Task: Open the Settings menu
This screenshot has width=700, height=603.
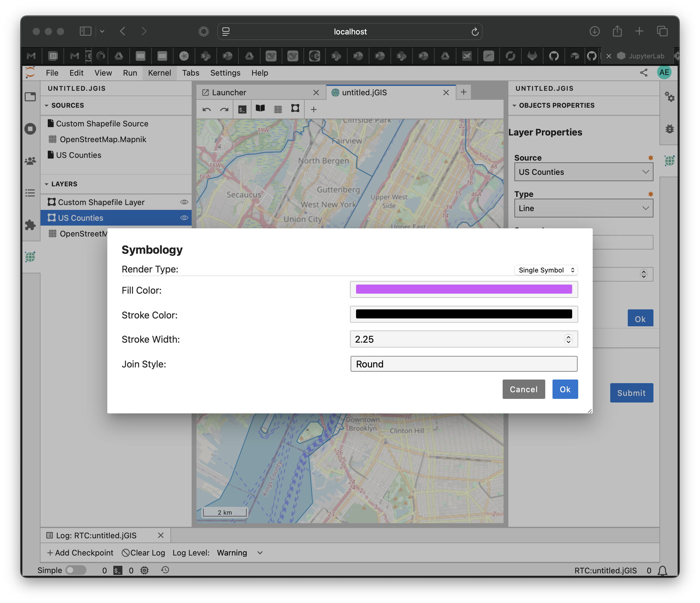Action: pyautogui.click(x=225, y=73)
